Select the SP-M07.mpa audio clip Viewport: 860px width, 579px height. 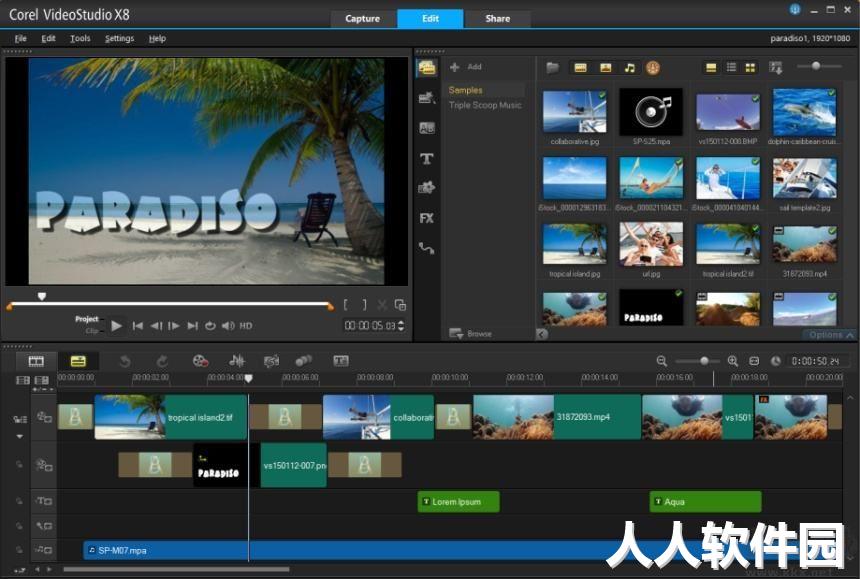pos(463,550)
